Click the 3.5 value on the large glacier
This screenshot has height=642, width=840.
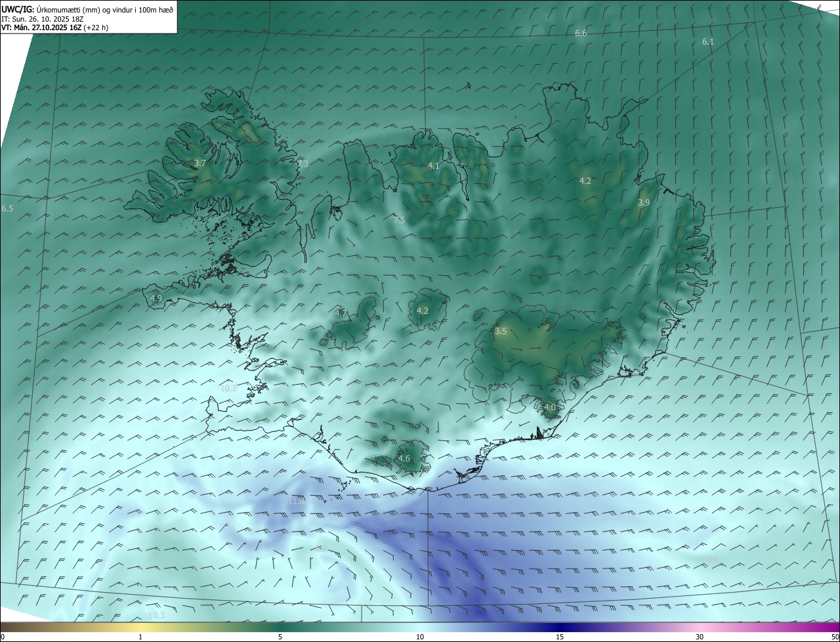(x=501, y=332)
